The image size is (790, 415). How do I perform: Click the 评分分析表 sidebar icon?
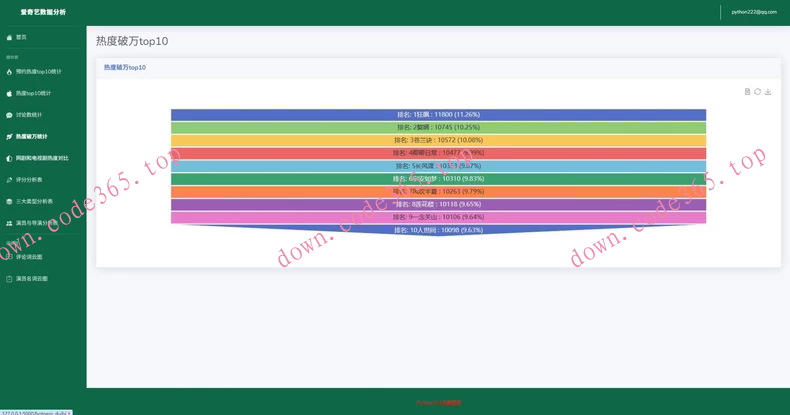coord(9,180)
